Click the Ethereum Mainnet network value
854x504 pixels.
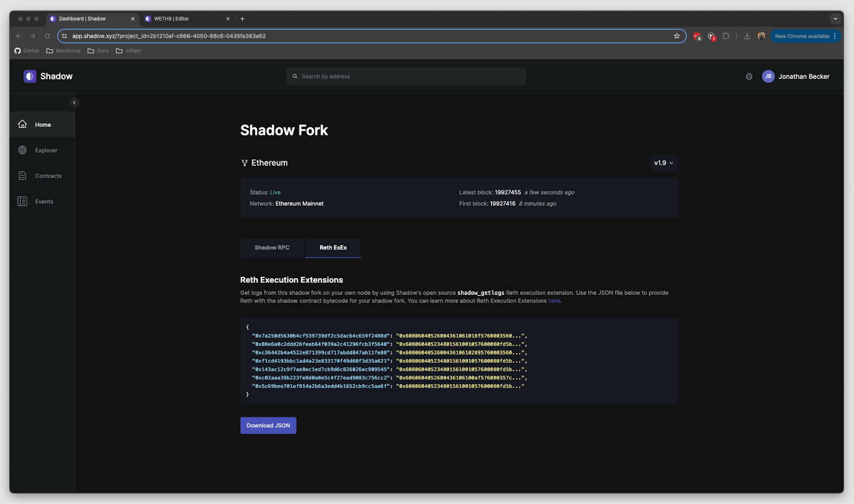(299, 204)
